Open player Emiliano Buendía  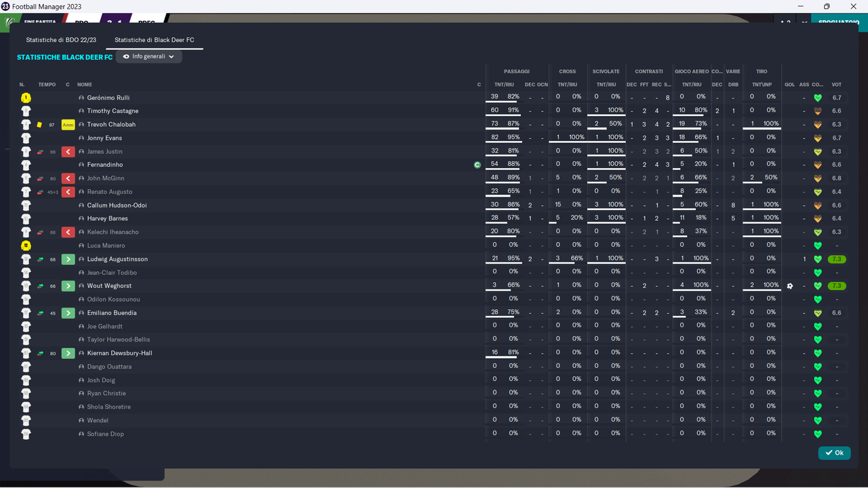(x=112, y=313)
